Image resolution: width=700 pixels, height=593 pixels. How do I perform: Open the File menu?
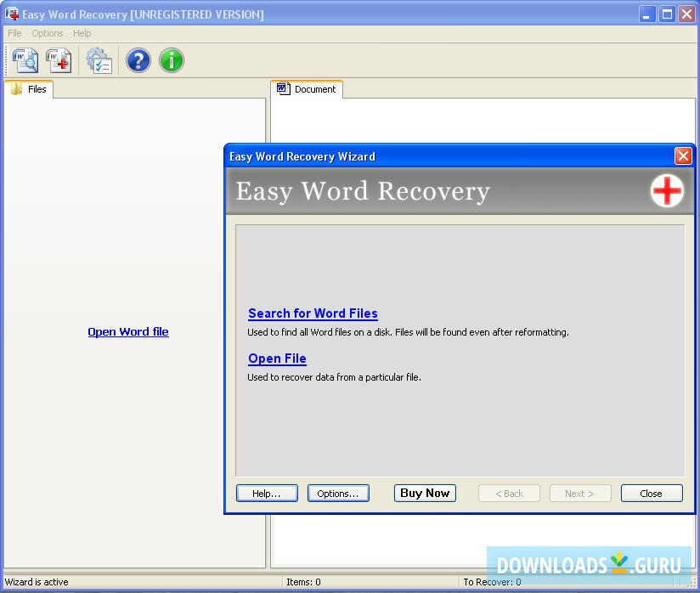click(x=14, y=33)
